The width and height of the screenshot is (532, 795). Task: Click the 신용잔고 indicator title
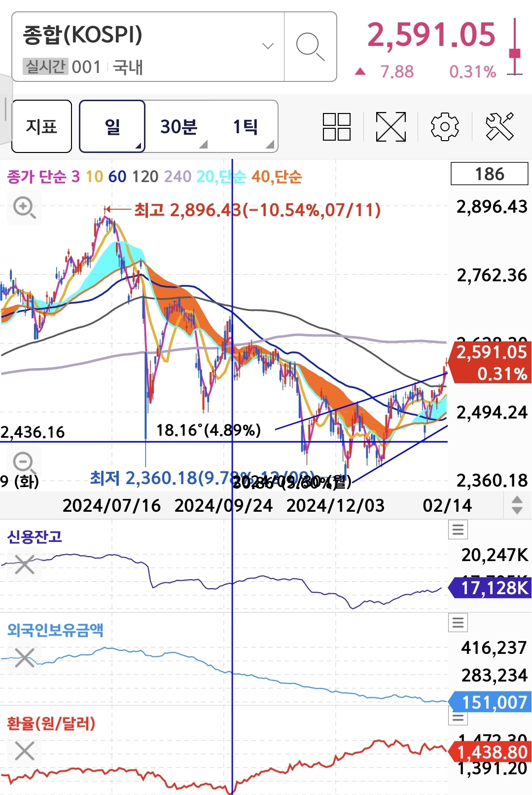click(x=35, y=536)
